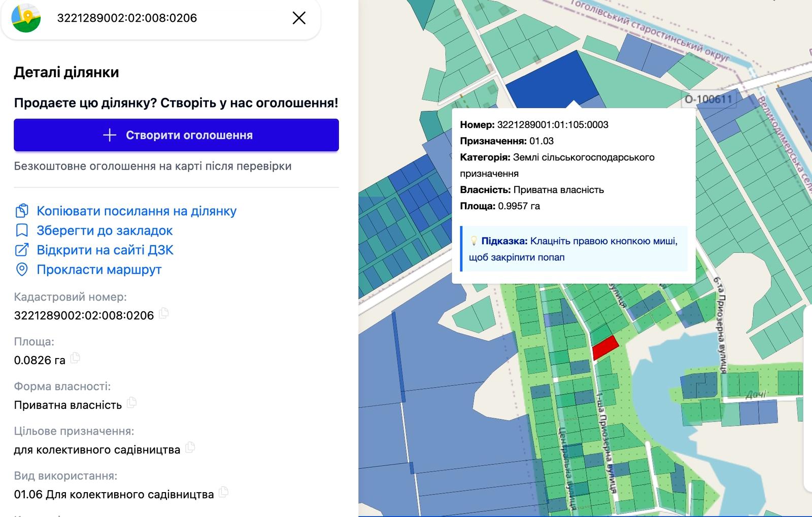Open the Відкрити на сайті ДЗК link
This screenshot has height=517, width=812.
(x=105, y=250)
